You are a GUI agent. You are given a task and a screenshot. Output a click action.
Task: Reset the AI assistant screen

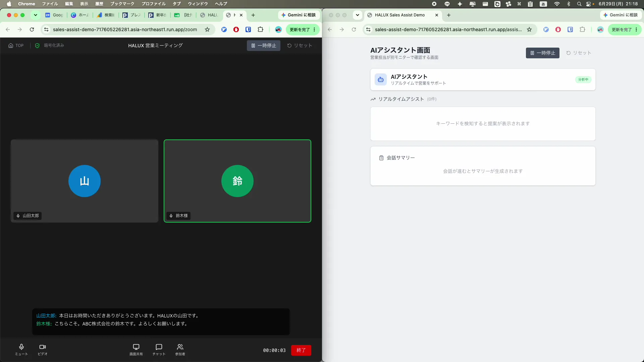pos(579,53)
